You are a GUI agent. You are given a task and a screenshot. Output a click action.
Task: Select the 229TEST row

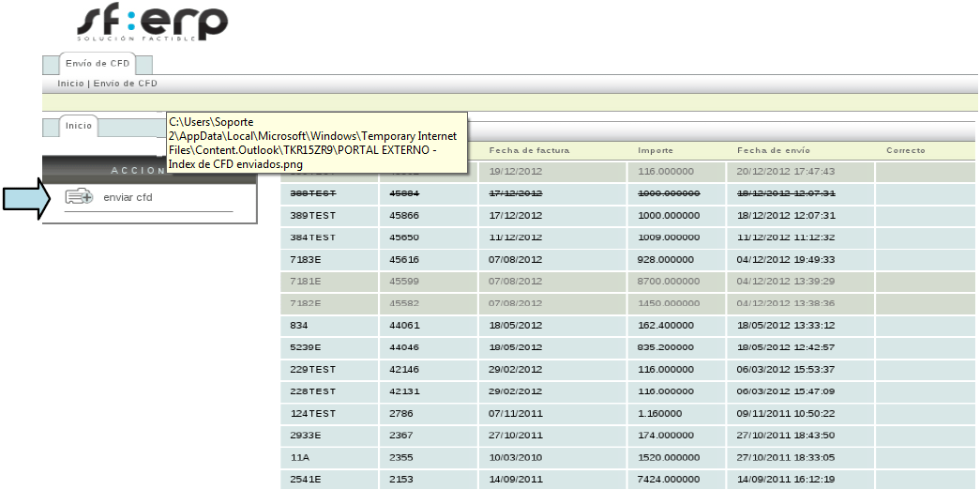tap(312, 369)
